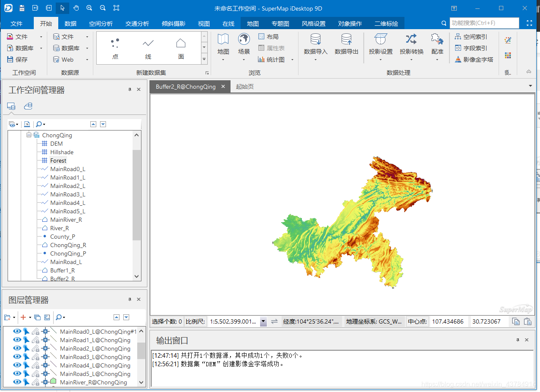This screenshot has height=392, width=540.
Task: Activate the Zoom Out magnifier tool
Action: coord(103,8)
